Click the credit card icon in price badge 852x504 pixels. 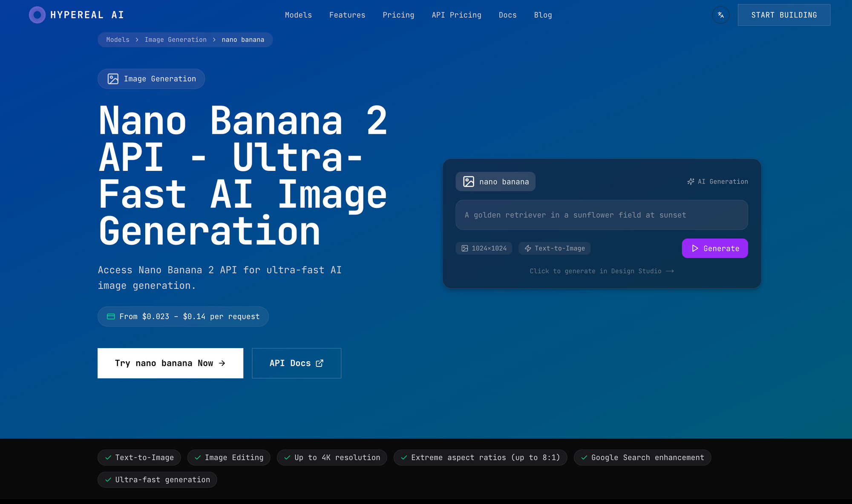point(111,317)
